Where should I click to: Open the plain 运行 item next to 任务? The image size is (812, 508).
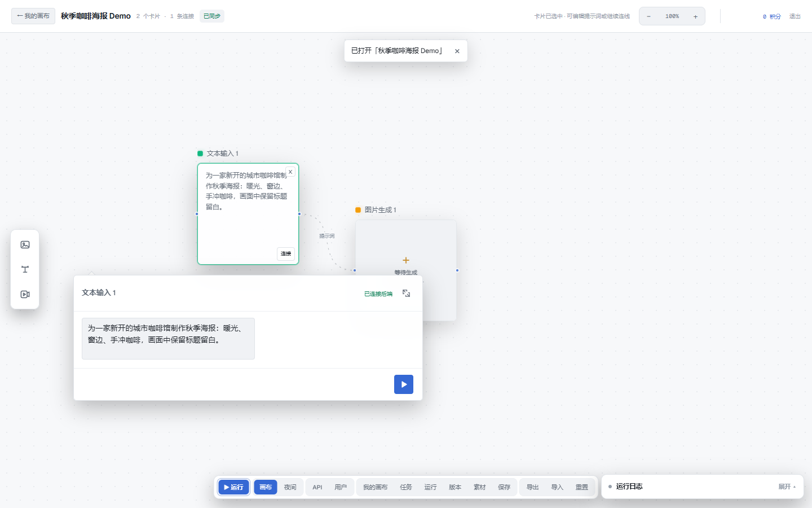point(430,487)
